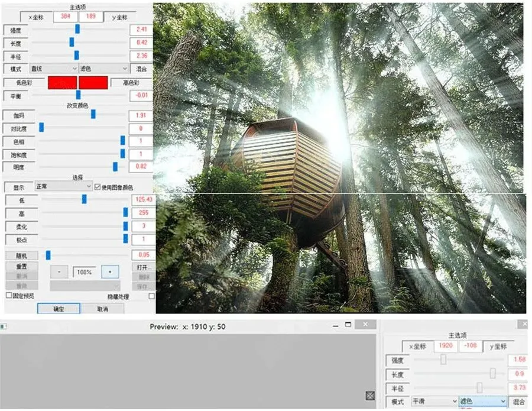Click the small green icon at Preview title bar
The width and height of the screenshot is (532, 411).
pos(4,326)
